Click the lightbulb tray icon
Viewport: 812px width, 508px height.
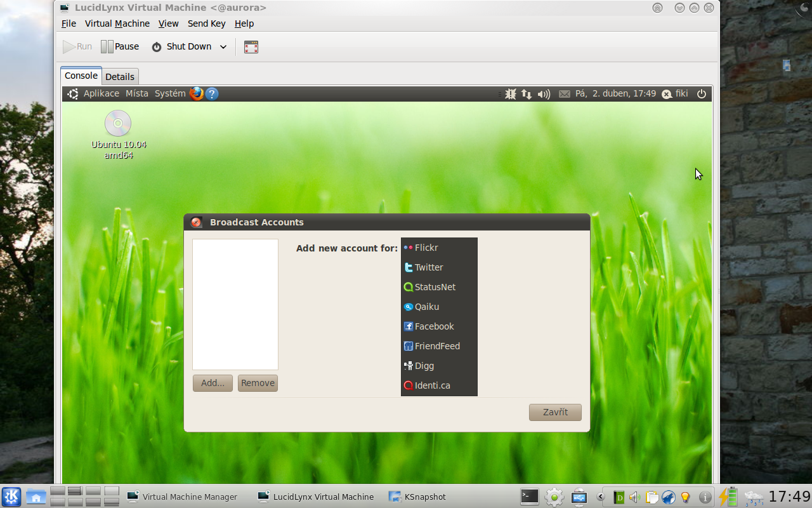[685, 497]
